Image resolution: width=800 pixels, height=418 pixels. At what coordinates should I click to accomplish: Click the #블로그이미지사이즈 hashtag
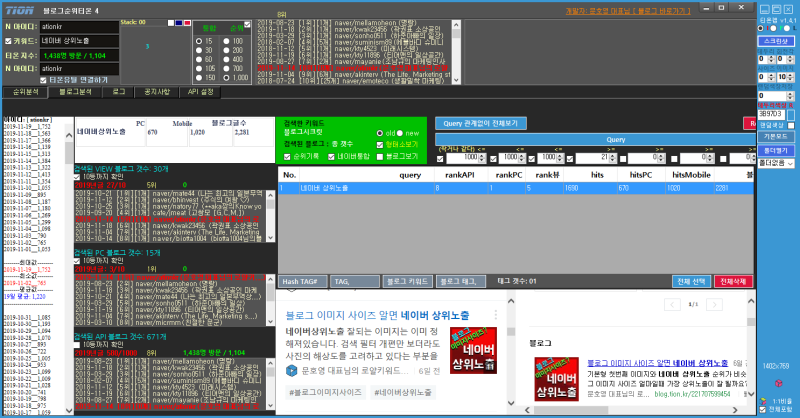(x=325, y=392)
